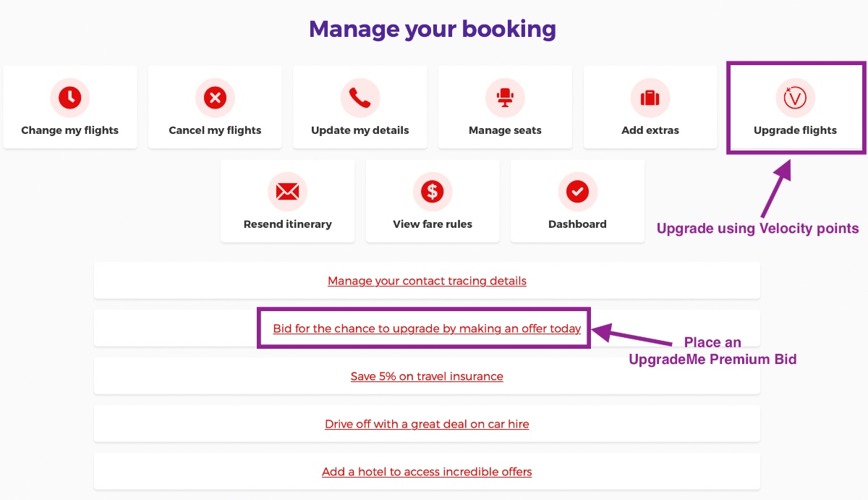Image resolution: width=868 pixels, height=500 pixels.
Task: Select the Change my flights tile
Action: click(x=70, y=107)
